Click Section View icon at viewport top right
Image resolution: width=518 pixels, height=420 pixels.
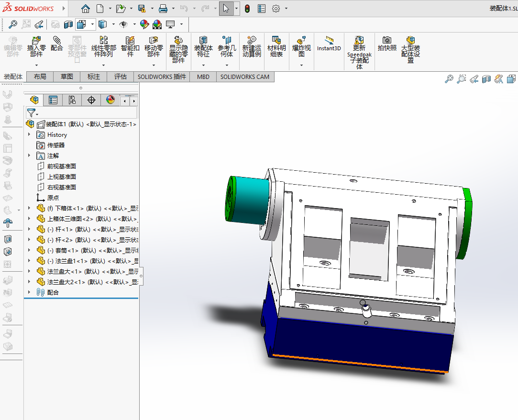click(486, 79)
